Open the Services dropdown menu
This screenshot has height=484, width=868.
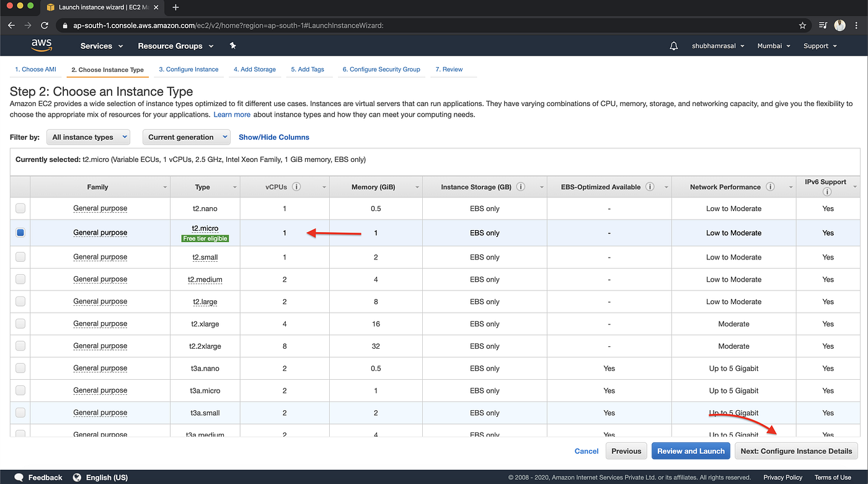click(x=102, y=46)
